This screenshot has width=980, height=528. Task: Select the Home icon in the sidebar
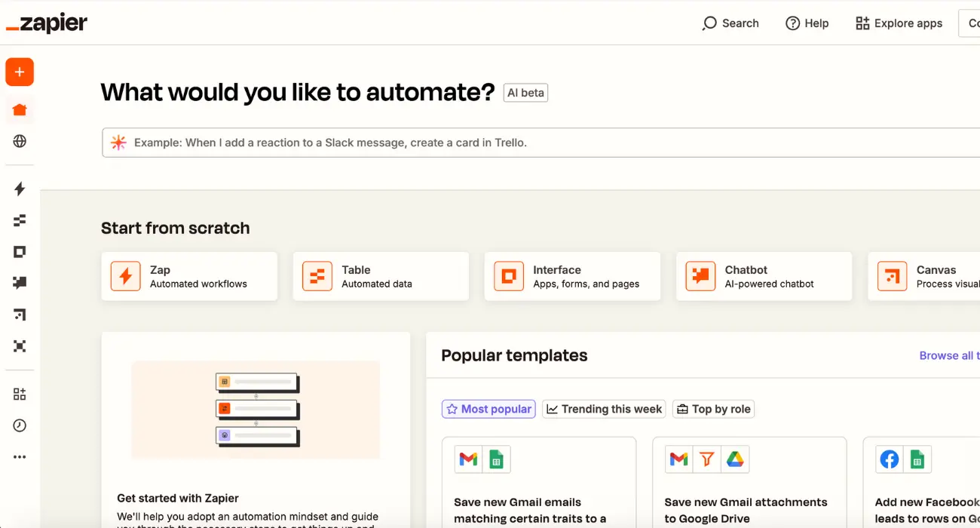point(20,110)
